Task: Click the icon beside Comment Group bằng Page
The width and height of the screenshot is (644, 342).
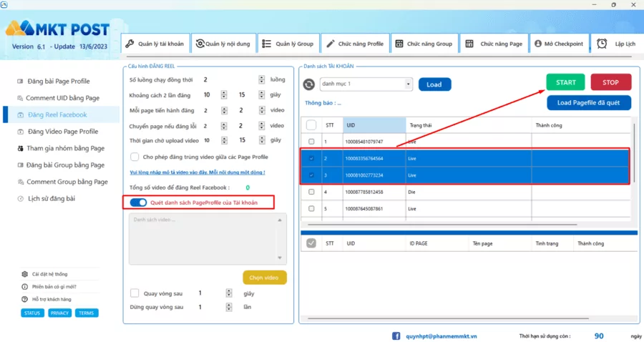Action: click(21, 182)
